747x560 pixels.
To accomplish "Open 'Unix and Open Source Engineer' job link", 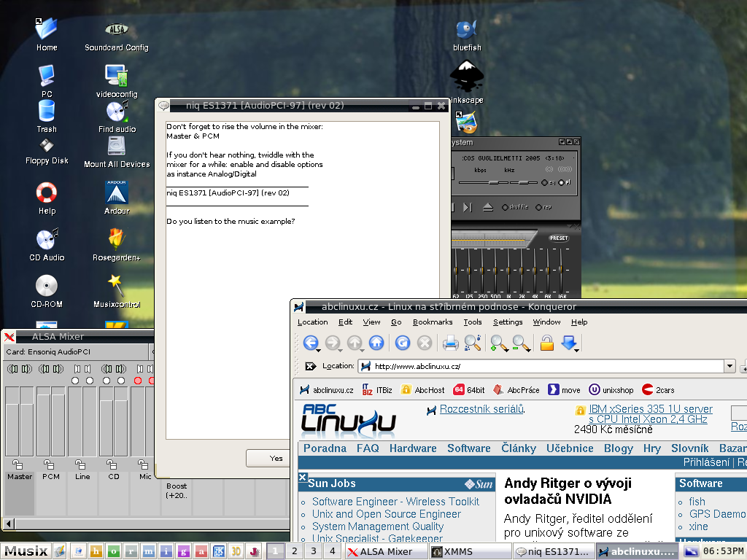I will (x=387, y=514).
